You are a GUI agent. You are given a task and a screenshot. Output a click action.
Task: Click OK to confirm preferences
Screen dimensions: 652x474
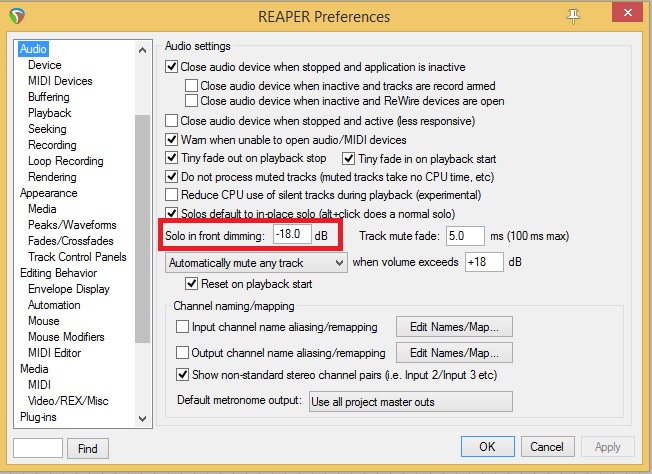click(487, 447)
